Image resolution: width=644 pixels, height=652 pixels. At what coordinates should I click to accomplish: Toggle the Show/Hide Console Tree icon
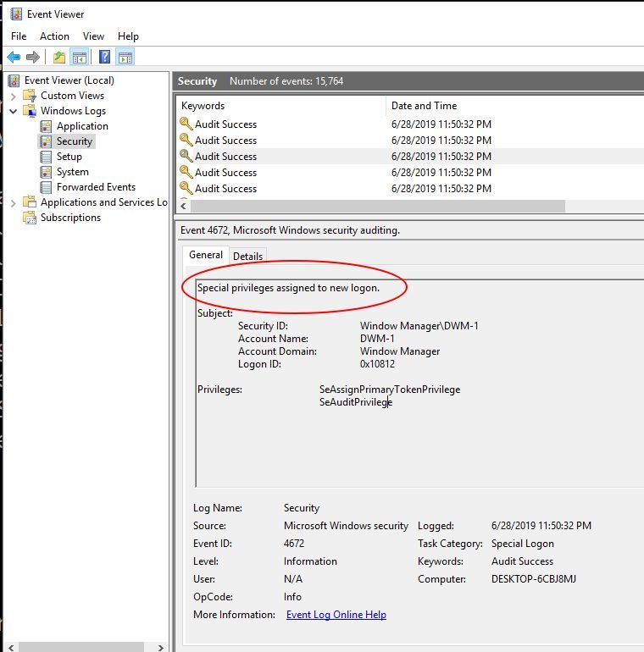click(80, 57)
